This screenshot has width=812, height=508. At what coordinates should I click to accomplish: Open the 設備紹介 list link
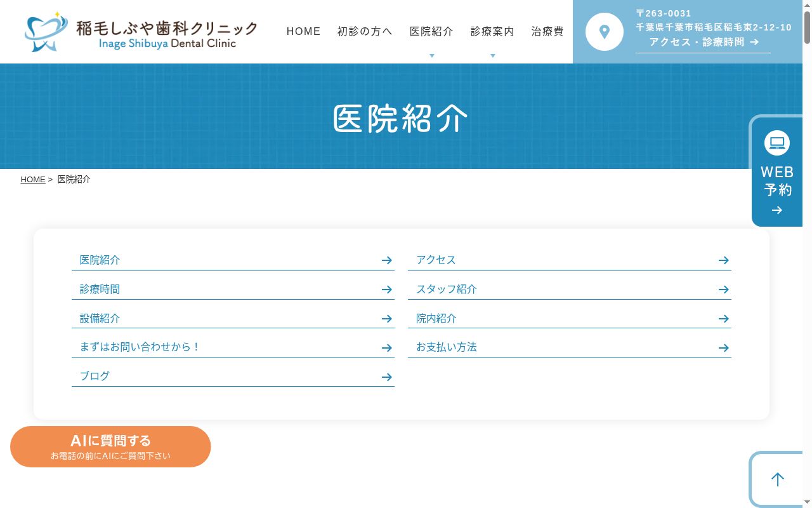pos(233,319)
